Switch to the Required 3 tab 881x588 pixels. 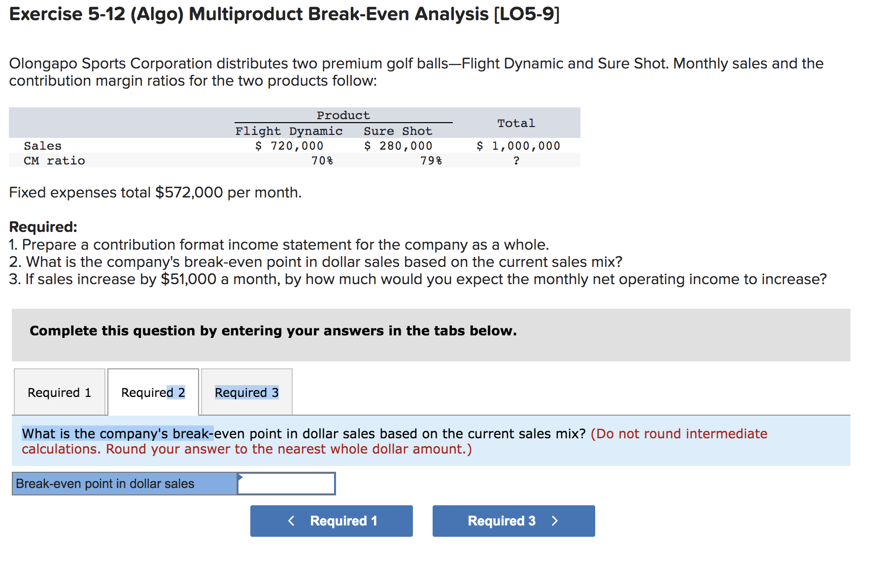246,392
